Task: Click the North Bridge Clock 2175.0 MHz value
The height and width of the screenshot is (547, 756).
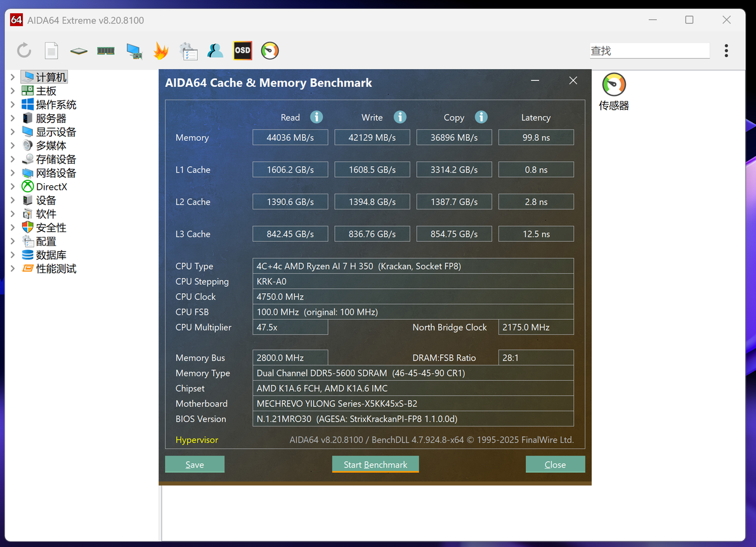Action: pyautogui.click(x=536, y=327)
